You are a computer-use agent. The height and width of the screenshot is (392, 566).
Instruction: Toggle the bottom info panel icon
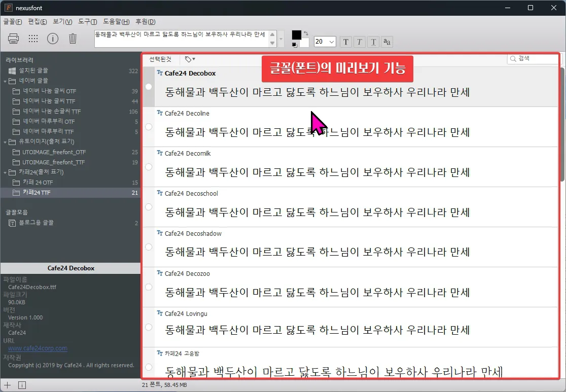tap(22, 385)
